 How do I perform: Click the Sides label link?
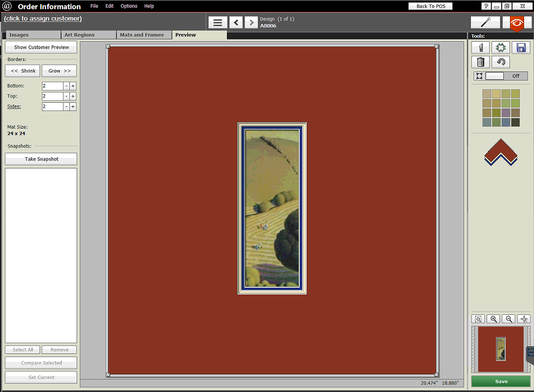pos(14,106)
